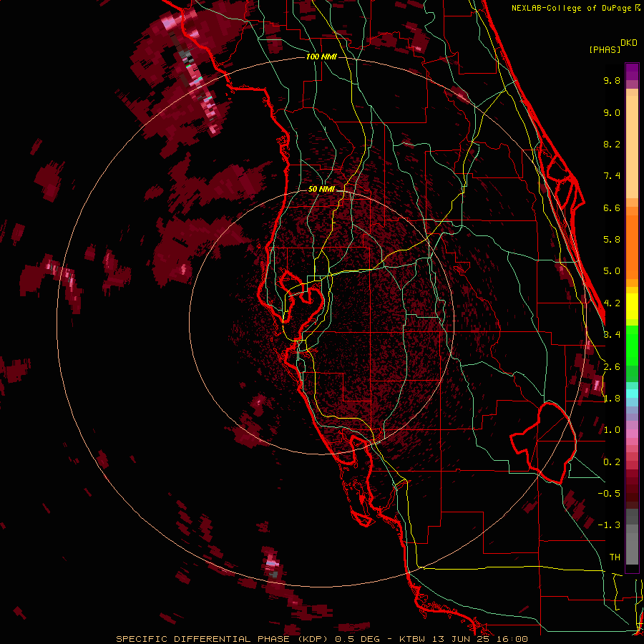Click the Specific Differential Phase caption at bottom

click(x=322, y=639)
